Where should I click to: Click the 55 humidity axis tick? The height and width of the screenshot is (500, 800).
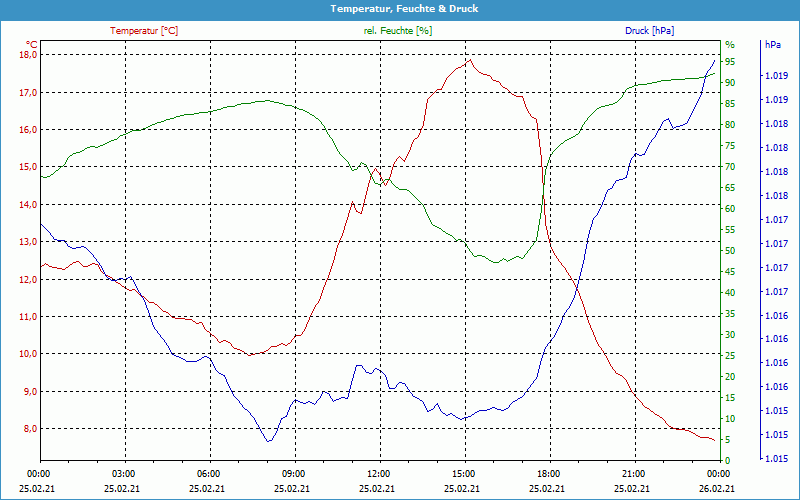(730, 230)
